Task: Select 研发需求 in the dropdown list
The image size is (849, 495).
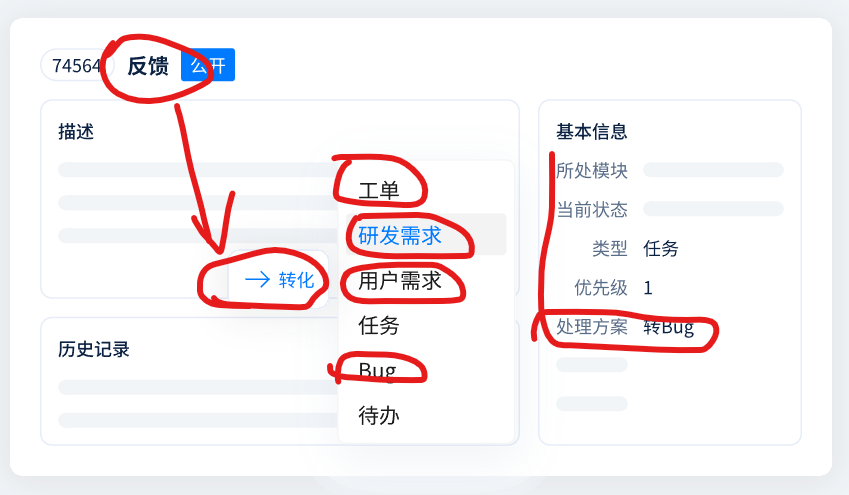Action: pos(400,236)
